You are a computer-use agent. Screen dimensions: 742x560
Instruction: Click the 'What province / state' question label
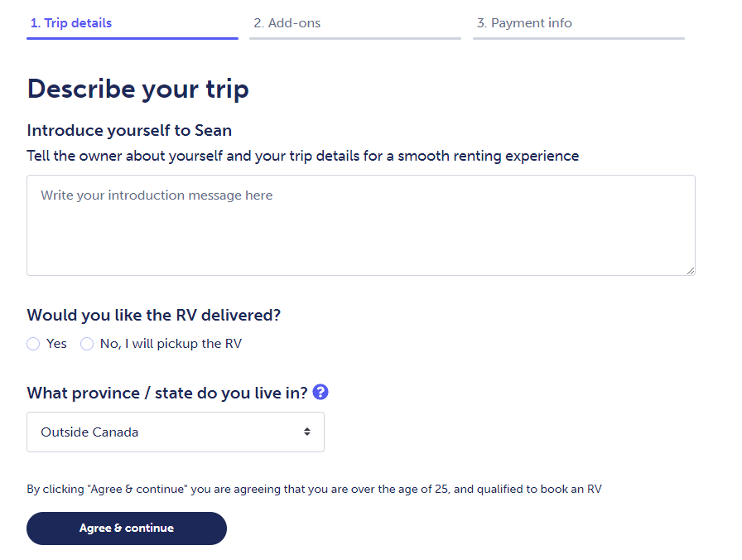[167, 393]
